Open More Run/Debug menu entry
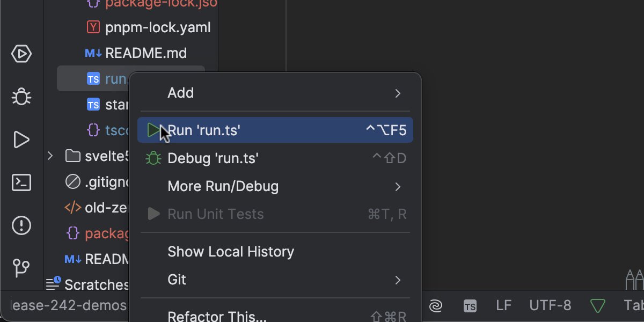This screenshot has height=322, width=644. coord(223,186)
